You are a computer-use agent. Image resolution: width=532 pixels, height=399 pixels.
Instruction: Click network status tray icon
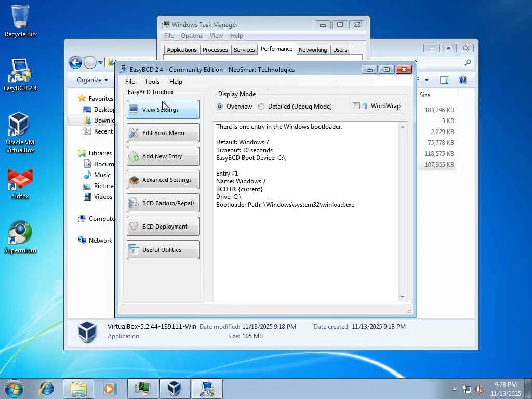(x=467, y=390)
